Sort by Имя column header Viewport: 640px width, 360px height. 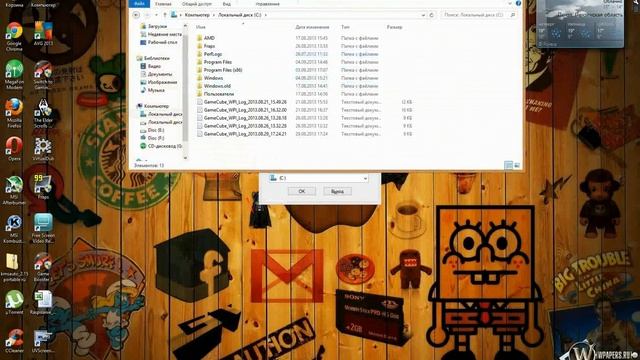(x=200, y=27)
